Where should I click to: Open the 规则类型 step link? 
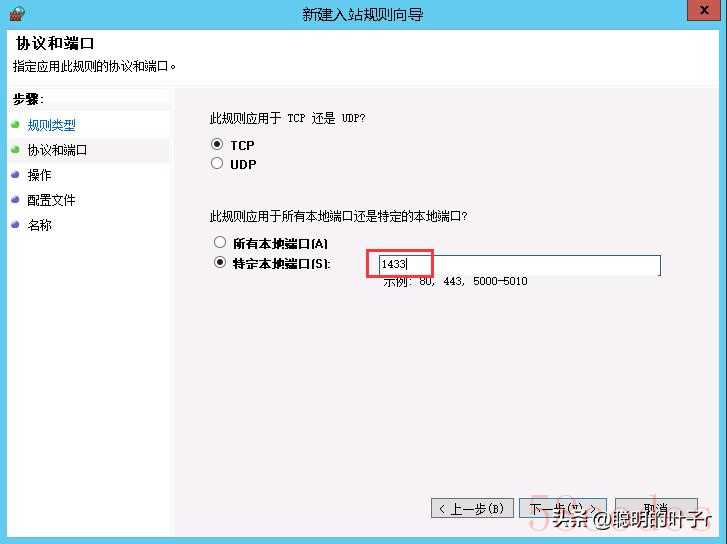(51, 125)
